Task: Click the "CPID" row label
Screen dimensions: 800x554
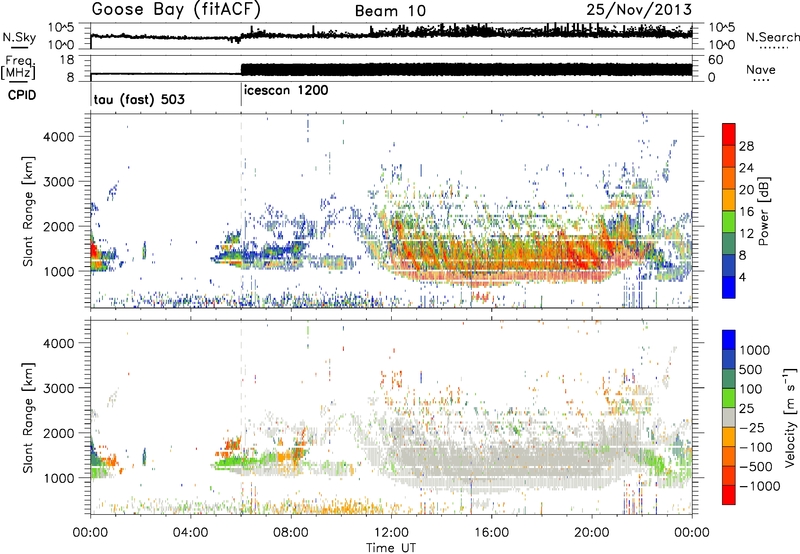Action: [x=22, y=95]
